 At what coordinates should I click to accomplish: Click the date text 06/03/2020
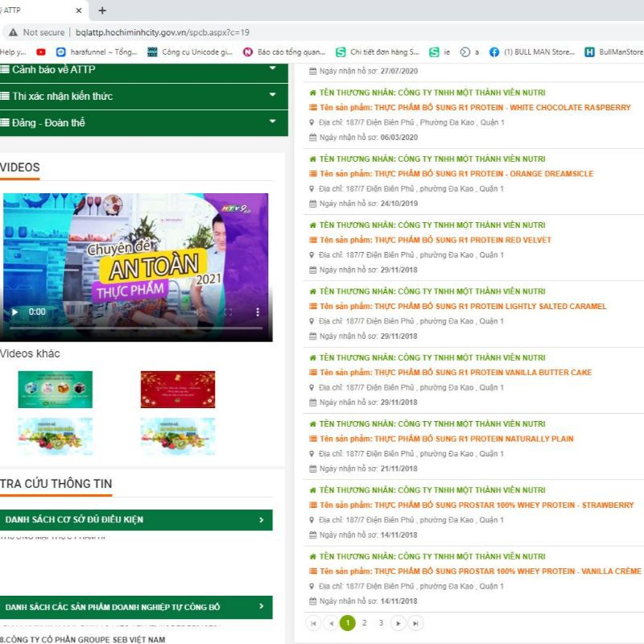(x=398, y=138)
